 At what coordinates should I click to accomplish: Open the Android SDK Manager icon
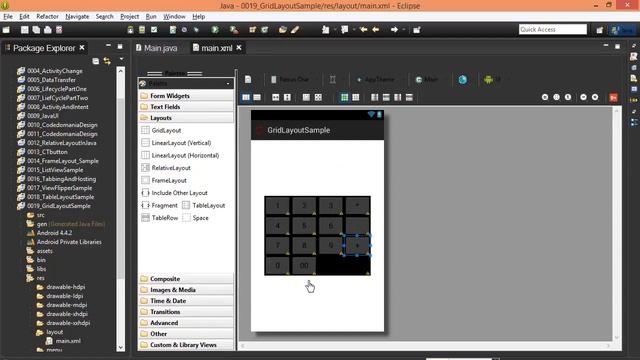coord(130,30)
